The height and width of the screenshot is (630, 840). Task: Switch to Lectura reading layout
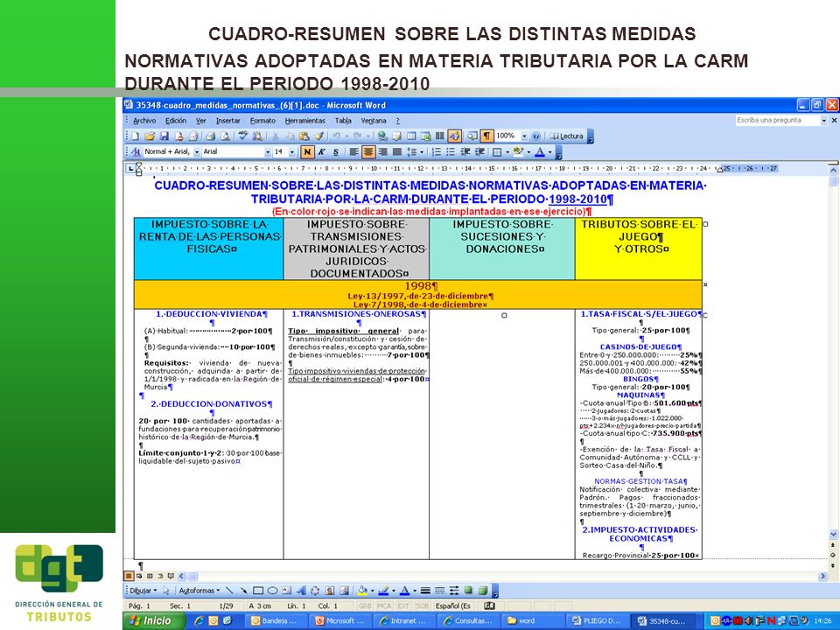point(566,136)
